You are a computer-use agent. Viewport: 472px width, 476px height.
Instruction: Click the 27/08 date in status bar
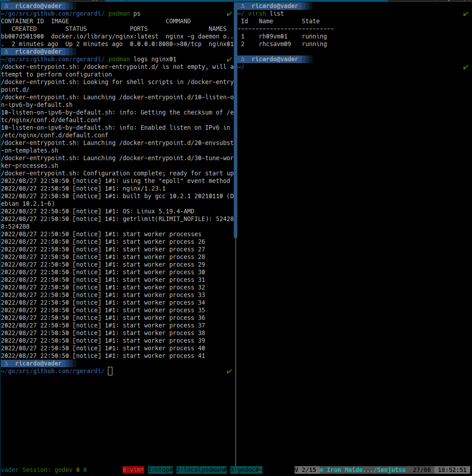tap(422, 470)
